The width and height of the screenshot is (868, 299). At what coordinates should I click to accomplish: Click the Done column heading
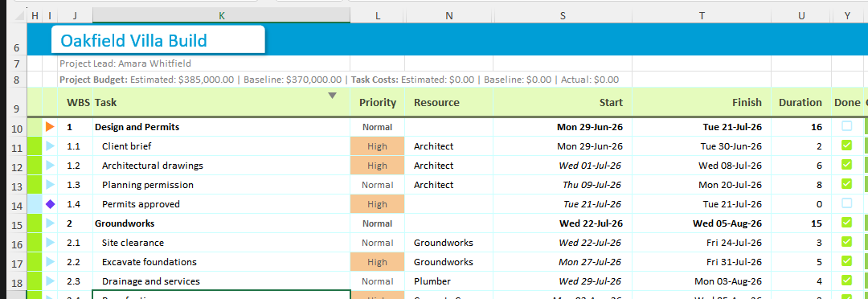(846, 102)
